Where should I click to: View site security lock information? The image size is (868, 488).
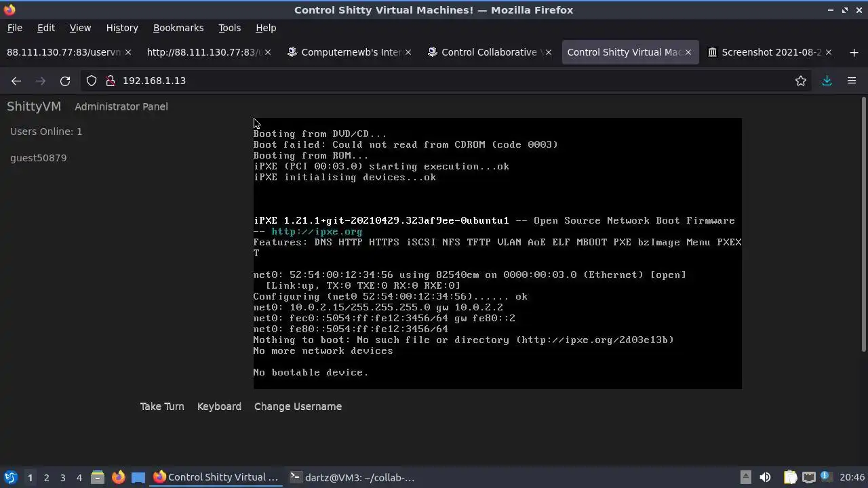coord(111,81)
